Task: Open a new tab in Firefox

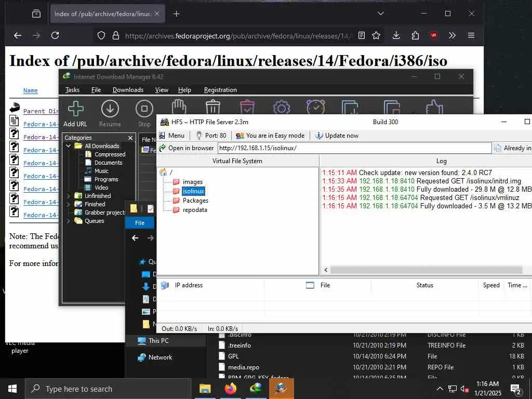Action: click(177, 14)
